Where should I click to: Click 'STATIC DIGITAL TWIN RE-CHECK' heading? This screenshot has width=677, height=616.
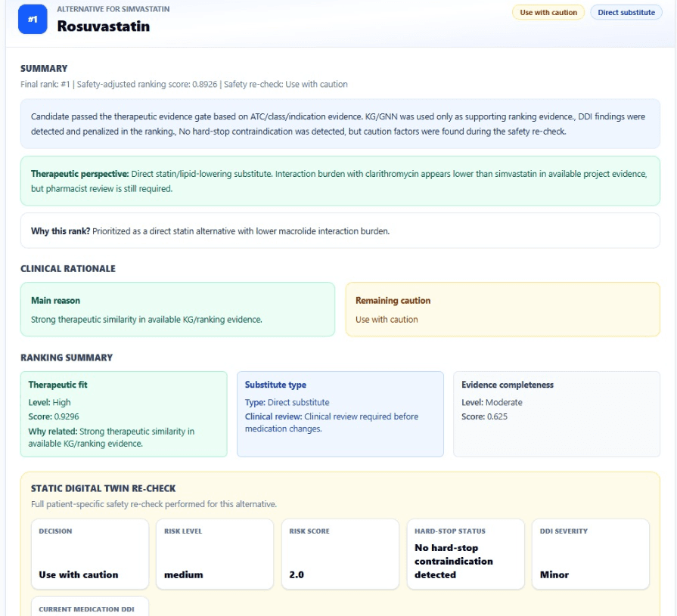tap(103, 489)
